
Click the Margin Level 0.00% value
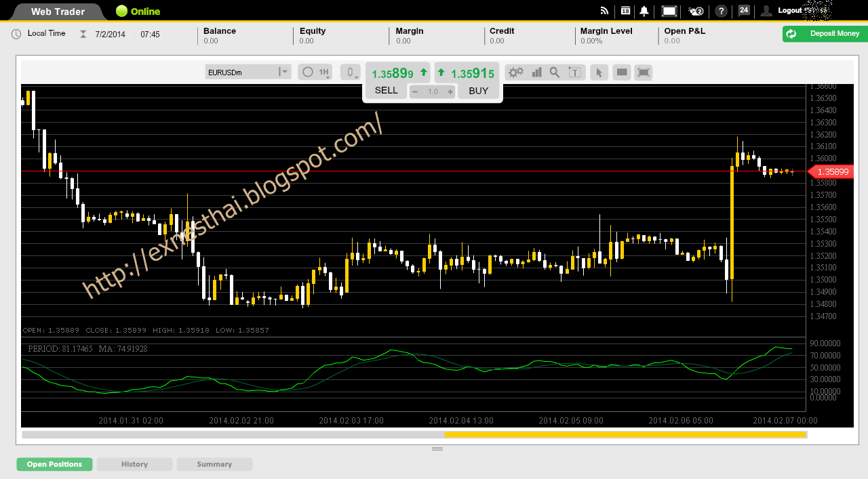591,41
